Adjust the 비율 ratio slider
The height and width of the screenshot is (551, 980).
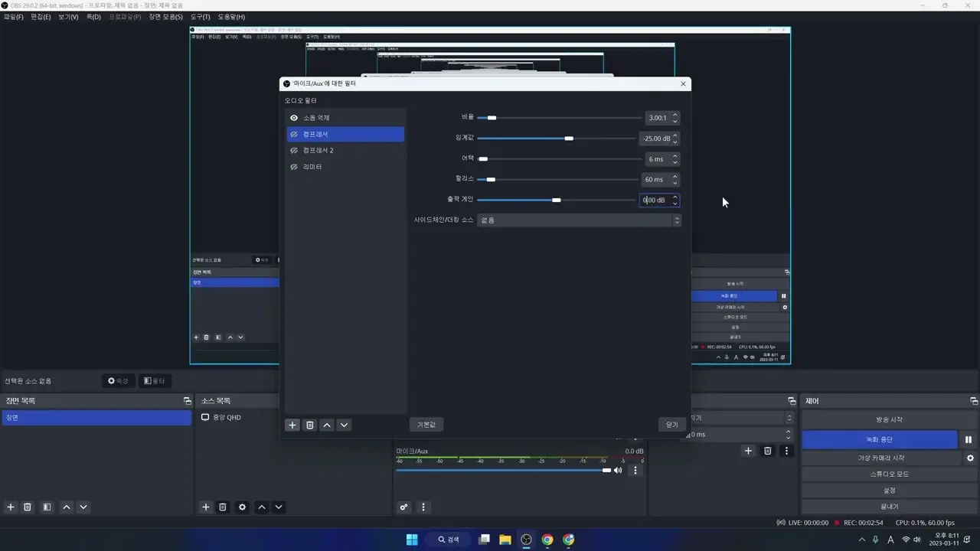coord(559,118)
